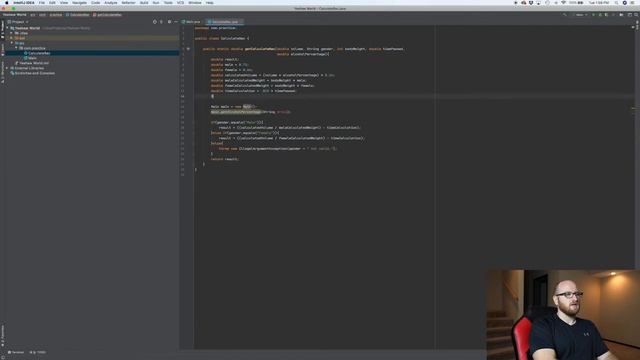Toggle Structure side tool button
Screen dimensions: 640x360
[2, 72]
